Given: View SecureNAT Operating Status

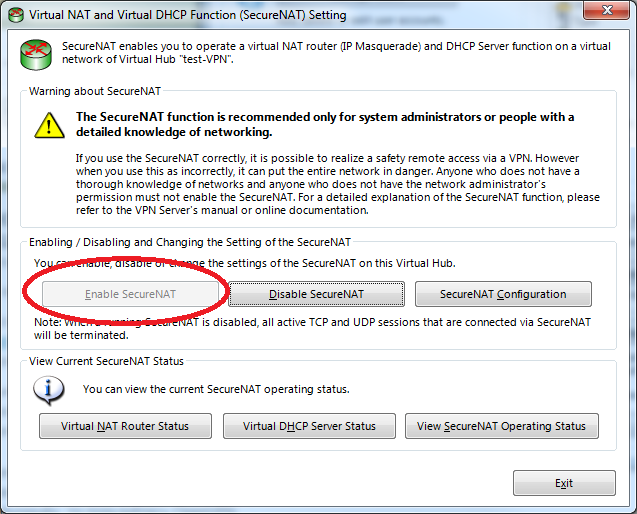Looking at the screenshot, I should 501,426.
